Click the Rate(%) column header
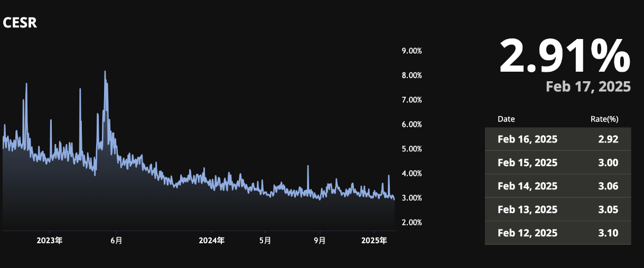This screenshot has width=644, height=268. point(604,119)
